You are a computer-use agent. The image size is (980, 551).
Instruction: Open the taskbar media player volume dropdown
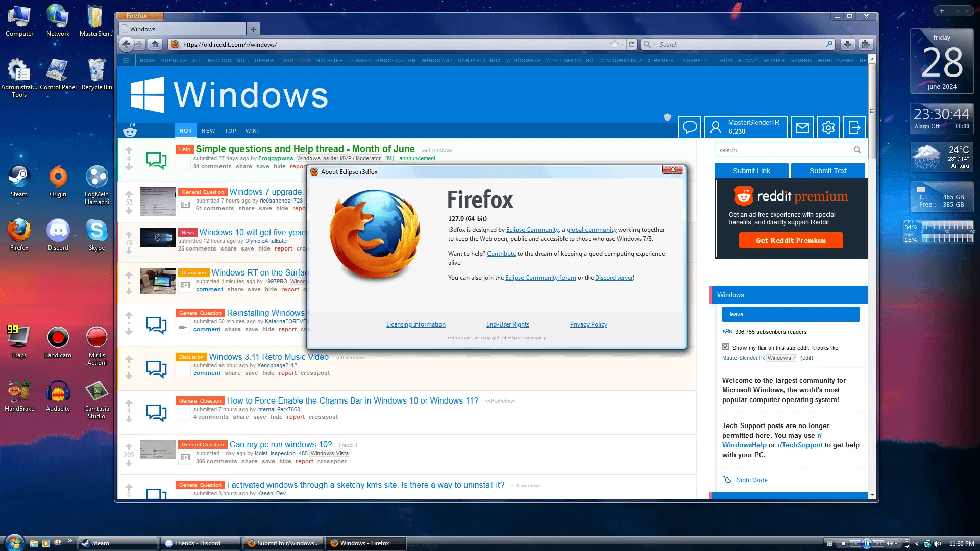point(896,544)
